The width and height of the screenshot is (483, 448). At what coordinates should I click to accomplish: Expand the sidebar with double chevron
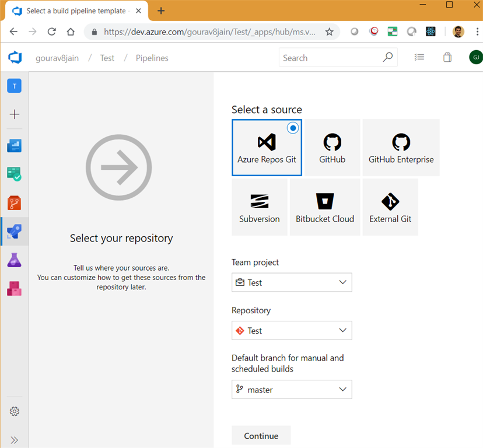tap(14, 440)
